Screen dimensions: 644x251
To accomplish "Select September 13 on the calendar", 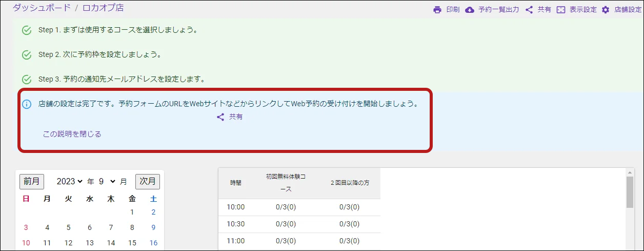I will click(90, 243).
